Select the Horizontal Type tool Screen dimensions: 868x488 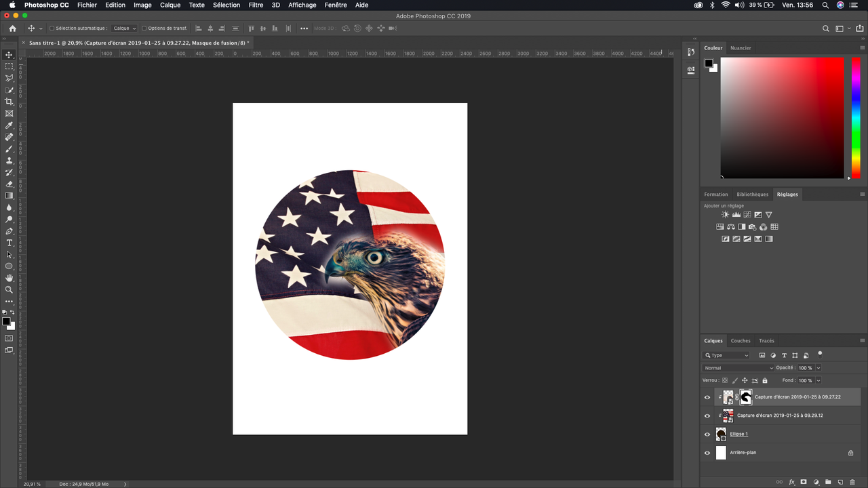click(x=9, y=243)
